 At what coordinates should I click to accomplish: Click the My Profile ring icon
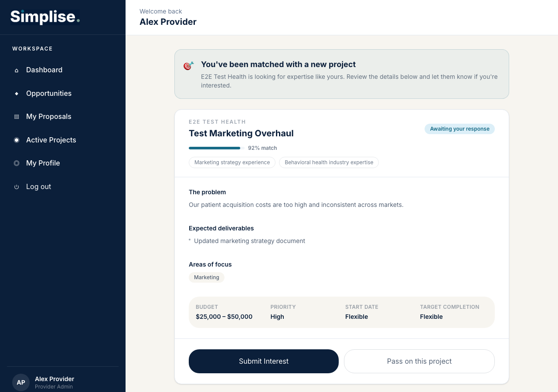point(17,163)
